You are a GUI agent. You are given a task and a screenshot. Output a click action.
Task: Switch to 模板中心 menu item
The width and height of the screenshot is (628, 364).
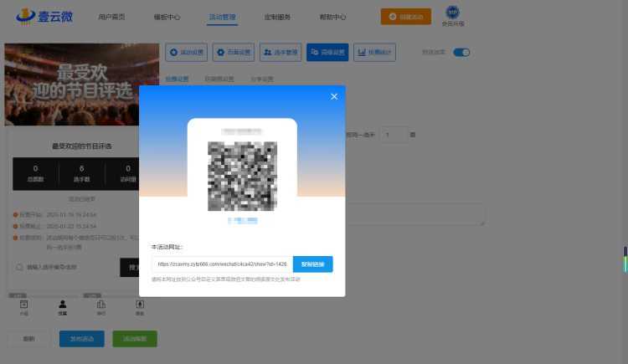pos(167,18)
